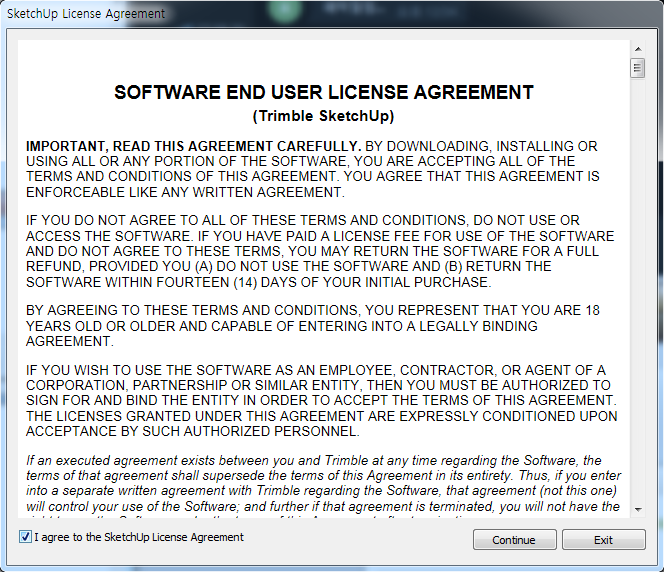
Task: Uncheck I agree to the SketchUp License Agreement
Action: [x=25, y=537]
